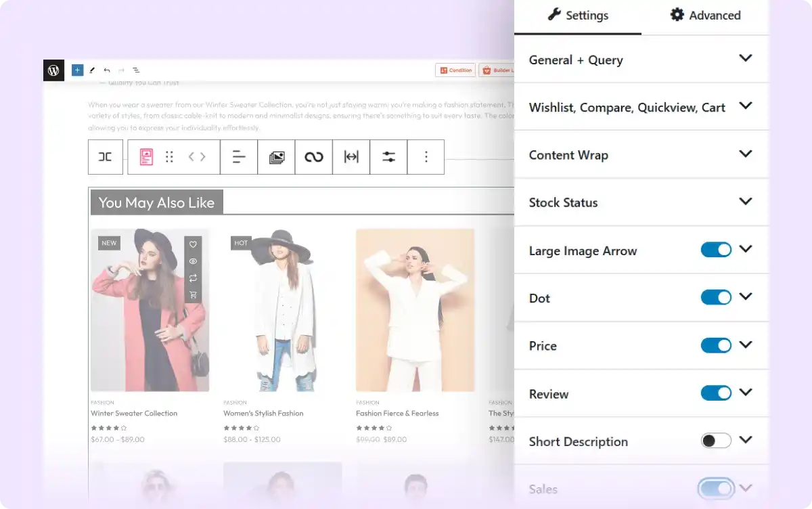This screenshot has width=812, height=509.
Task: Disable the Price toggle switch
Action: click(x=716, y=345)
